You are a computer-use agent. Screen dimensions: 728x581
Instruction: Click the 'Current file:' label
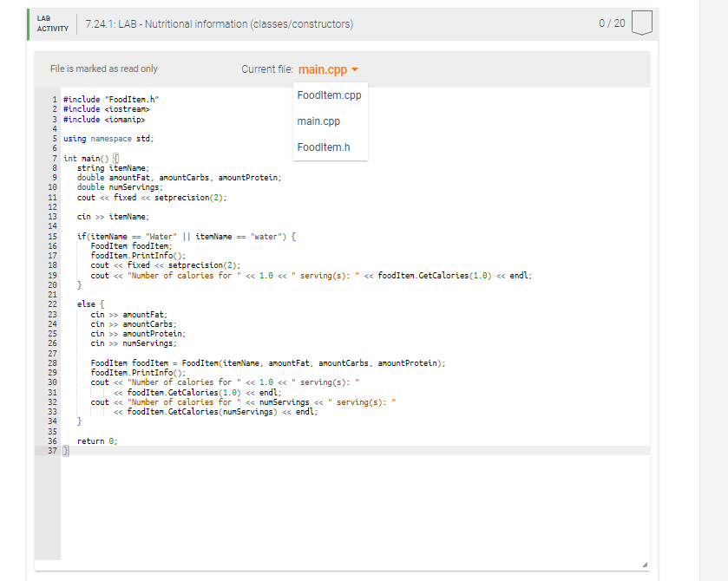click(x=267, y=69)
